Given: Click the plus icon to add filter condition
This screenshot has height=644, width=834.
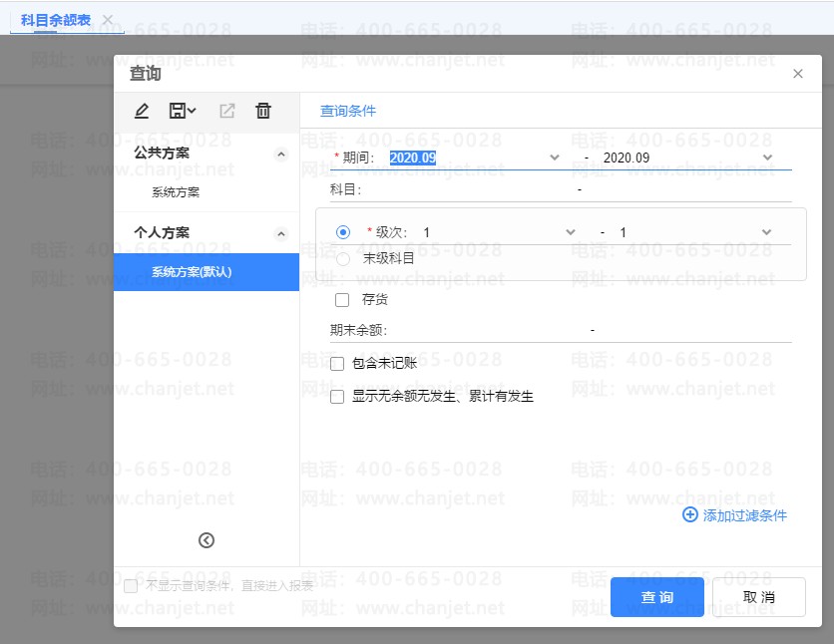Looking at the screenshot, I should coord(690,514).
